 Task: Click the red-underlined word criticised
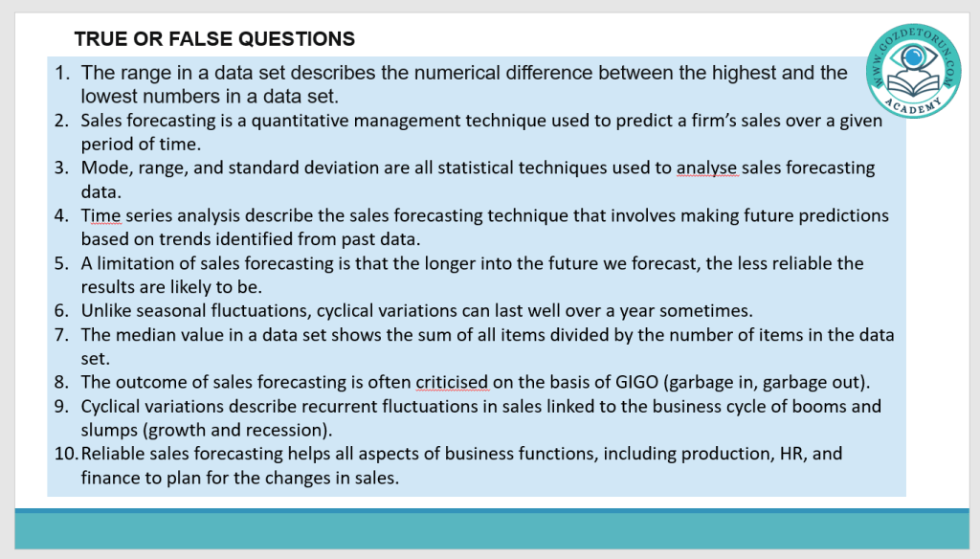point(452,382)
